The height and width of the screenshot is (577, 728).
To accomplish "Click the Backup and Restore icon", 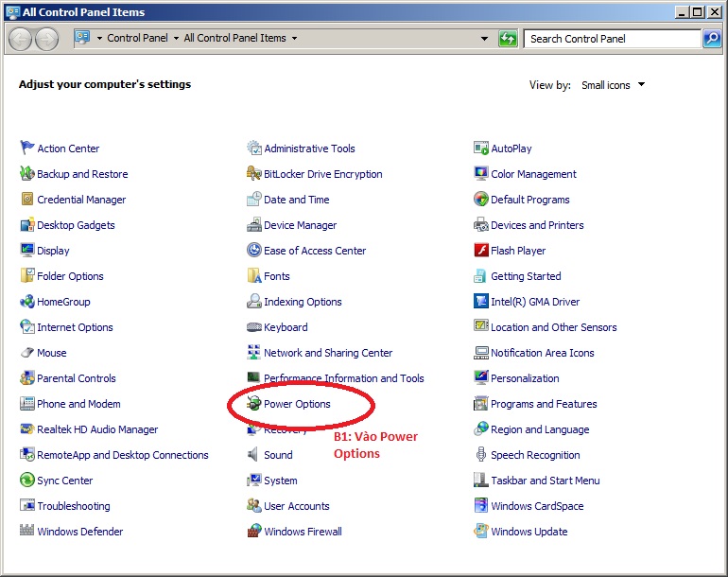I will click(26, 173).
